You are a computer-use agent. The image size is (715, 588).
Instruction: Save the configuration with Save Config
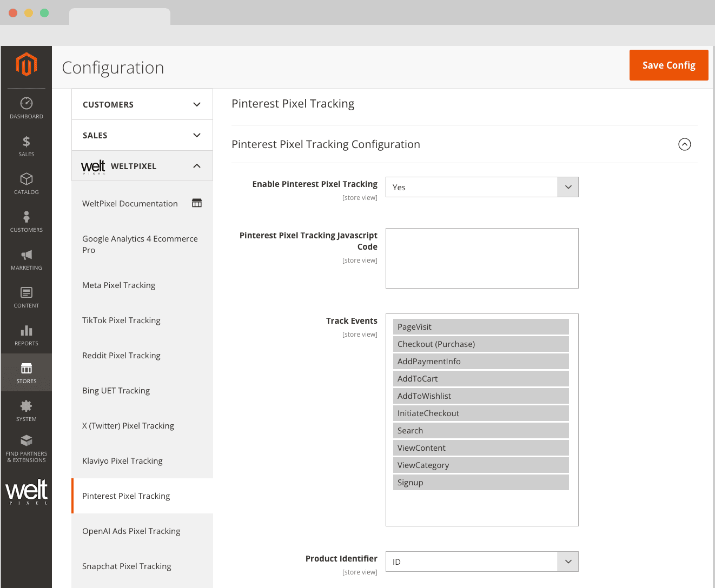pos(669,65)
